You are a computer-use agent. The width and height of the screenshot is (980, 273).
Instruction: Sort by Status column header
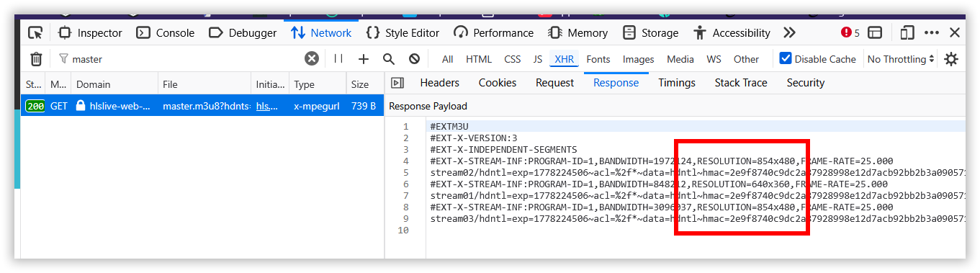[x=34, y=84]
